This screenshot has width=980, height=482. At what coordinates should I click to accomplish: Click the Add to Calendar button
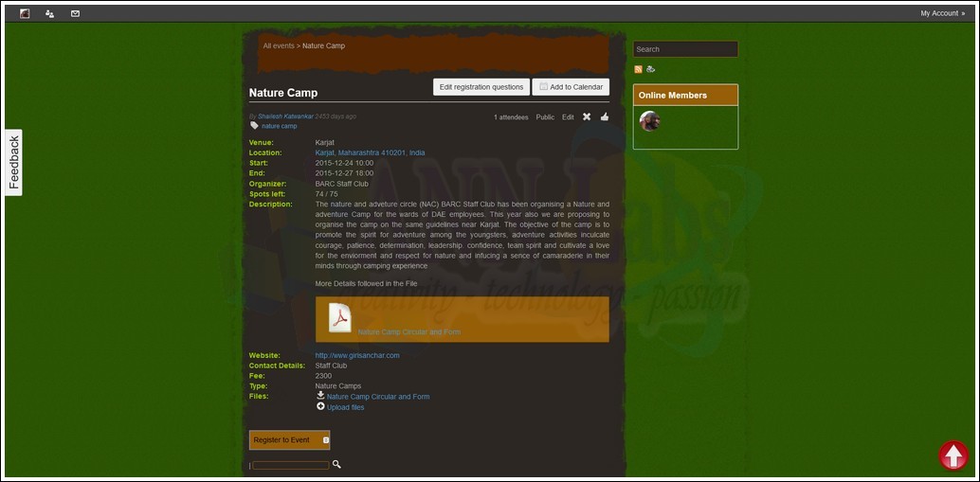pyautogui.click(x=571, y=87)
